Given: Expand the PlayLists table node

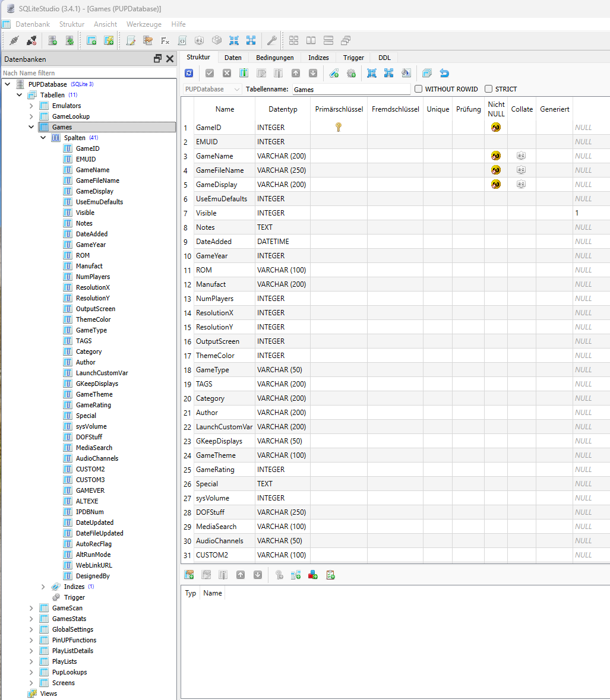Looking at the screenshot, I should coord(31,661).
